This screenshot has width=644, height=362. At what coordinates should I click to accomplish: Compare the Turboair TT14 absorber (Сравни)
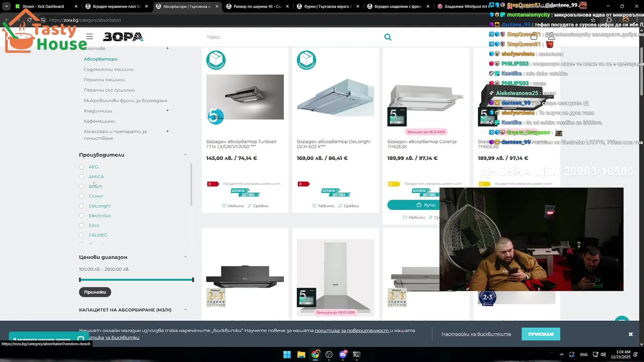click(x=258, y=206)
